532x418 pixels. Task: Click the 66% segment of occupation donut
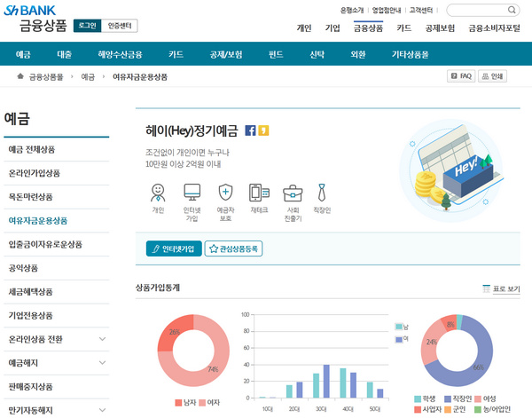point(479,367)
